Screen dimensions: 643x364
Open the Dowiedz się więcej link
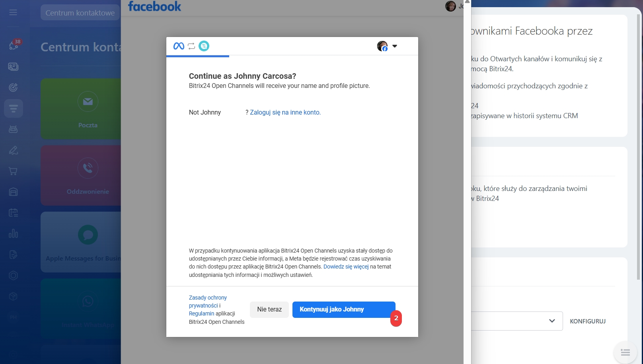346,267
